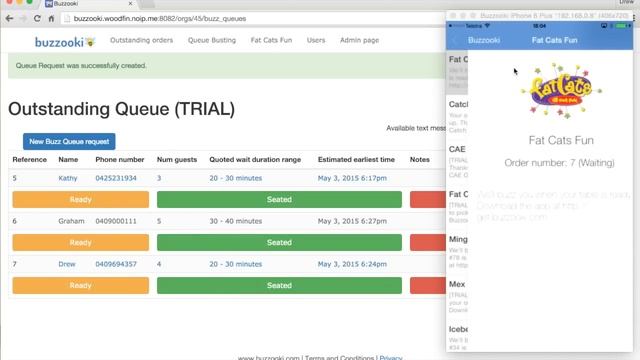Click red button in Drew's row

click(x=428, y=285)
